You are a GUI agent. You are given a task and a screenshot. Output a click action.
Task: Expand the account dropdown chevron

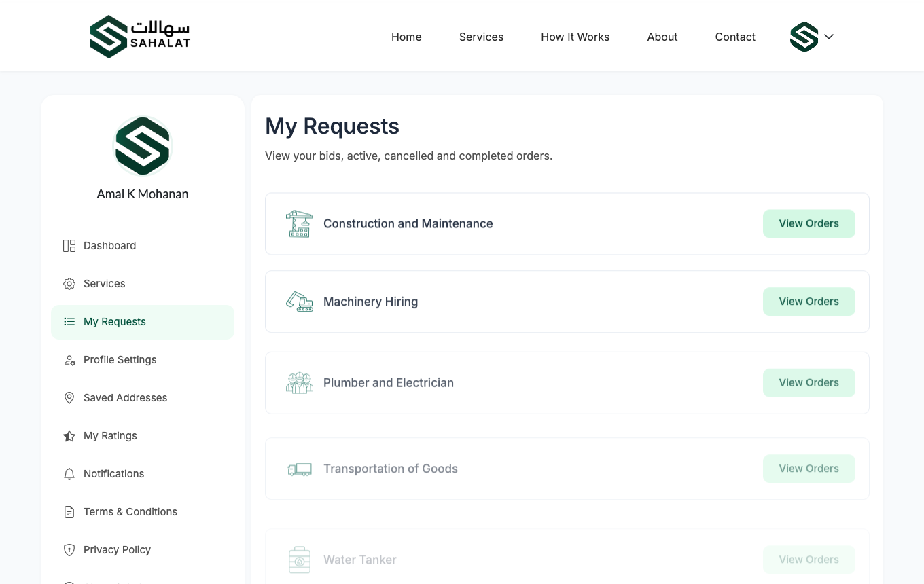(x=829, y=37)
